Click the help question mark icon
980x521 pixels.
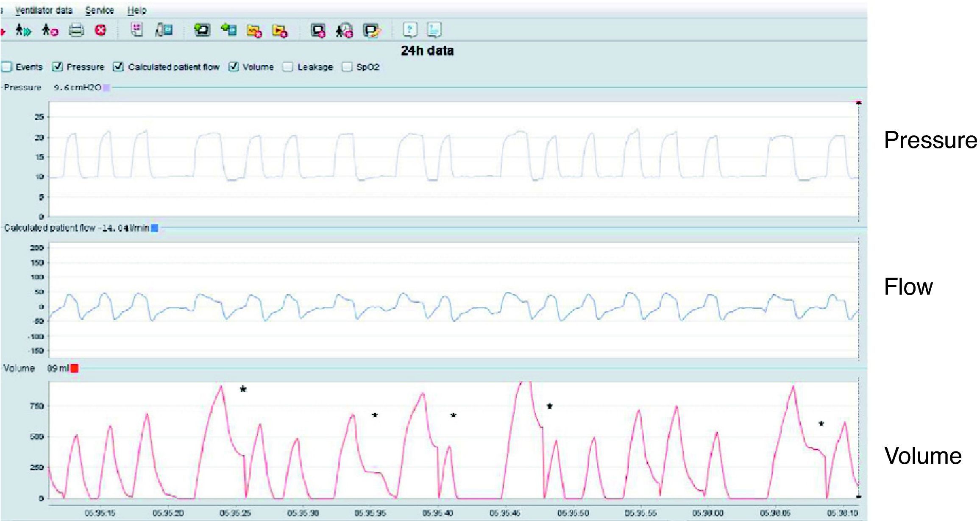[410, 30]
